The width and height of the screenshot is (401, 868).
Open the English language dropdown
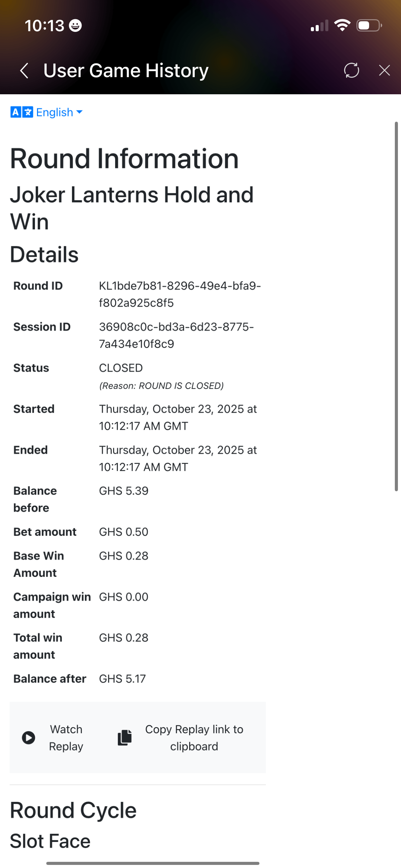click(x=54, y=112)
